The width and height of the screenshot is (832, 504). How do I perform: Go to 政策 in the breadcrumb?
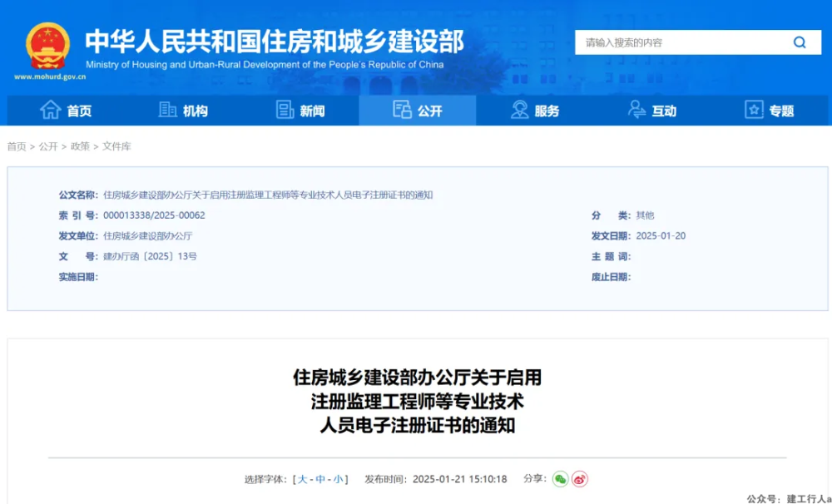pyautogui.click(x=80, y=146)
